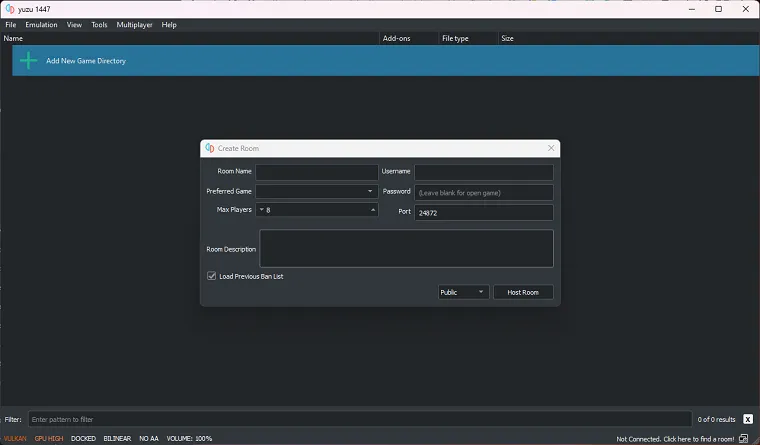
Task: Click the green plus Add Directory icon
Action: point(29,61)
